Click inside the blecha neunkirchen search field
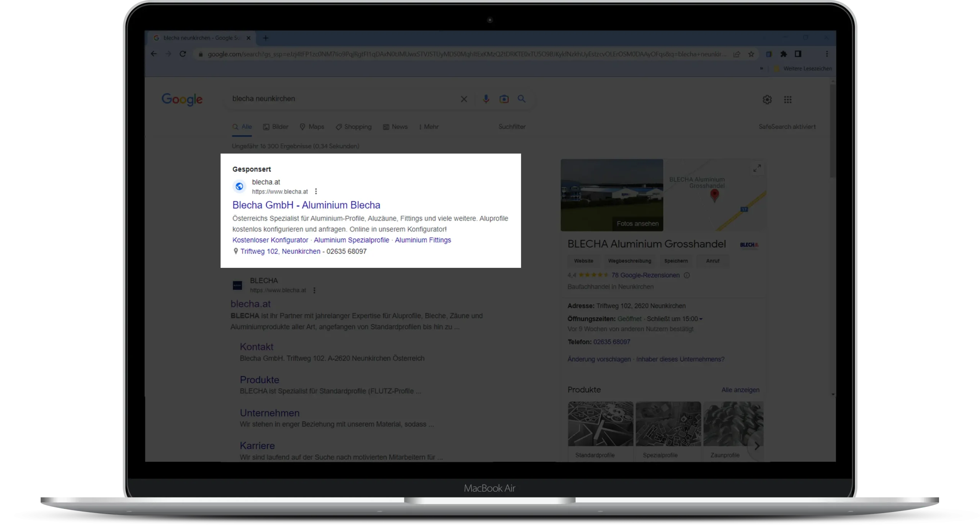This screenshot has height=525, width=980. 337,99
